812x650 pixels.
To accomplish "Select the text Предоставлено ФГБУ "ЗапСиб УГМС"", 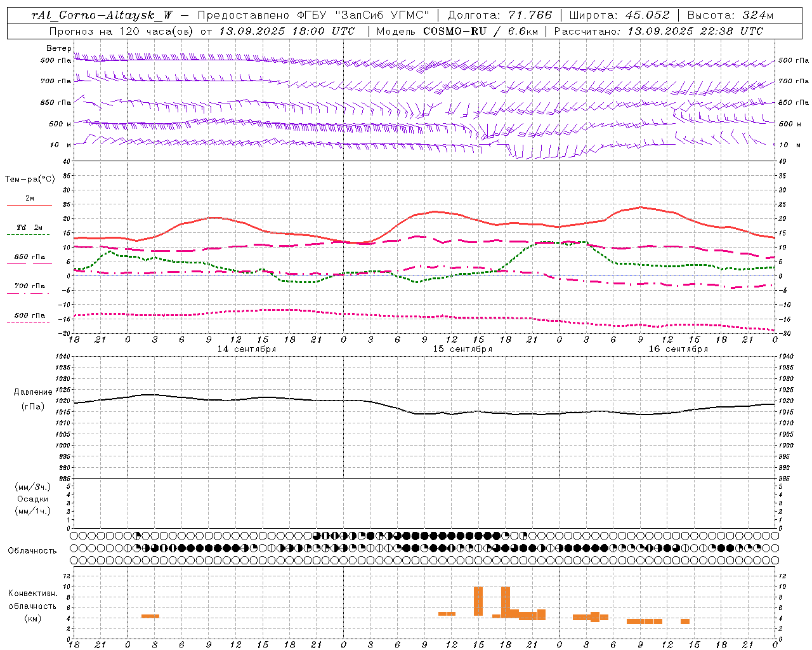I will [313, 15].
